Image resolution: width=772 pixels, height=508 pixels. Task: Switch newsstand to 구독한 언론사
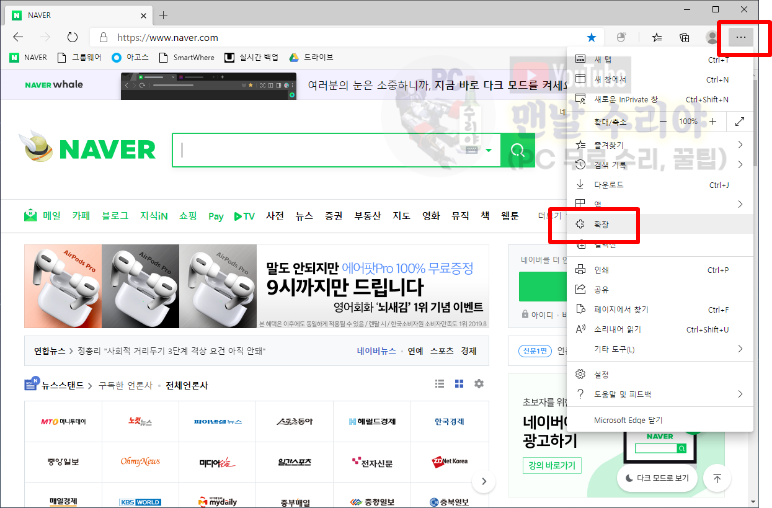(126, 385)
